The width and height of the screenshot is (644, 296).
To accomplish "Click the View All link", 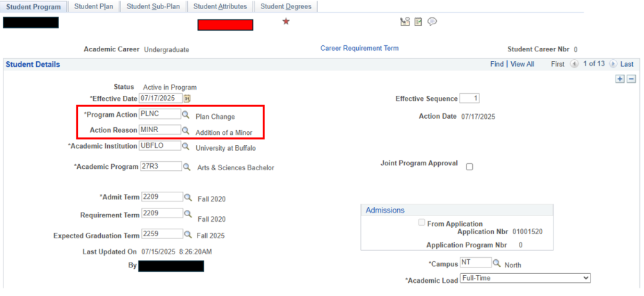I will click(x=522, y=64).
